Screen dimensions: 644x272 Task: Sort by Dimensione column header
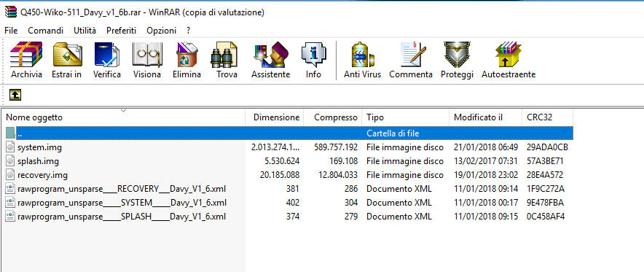tap(275, 117)
